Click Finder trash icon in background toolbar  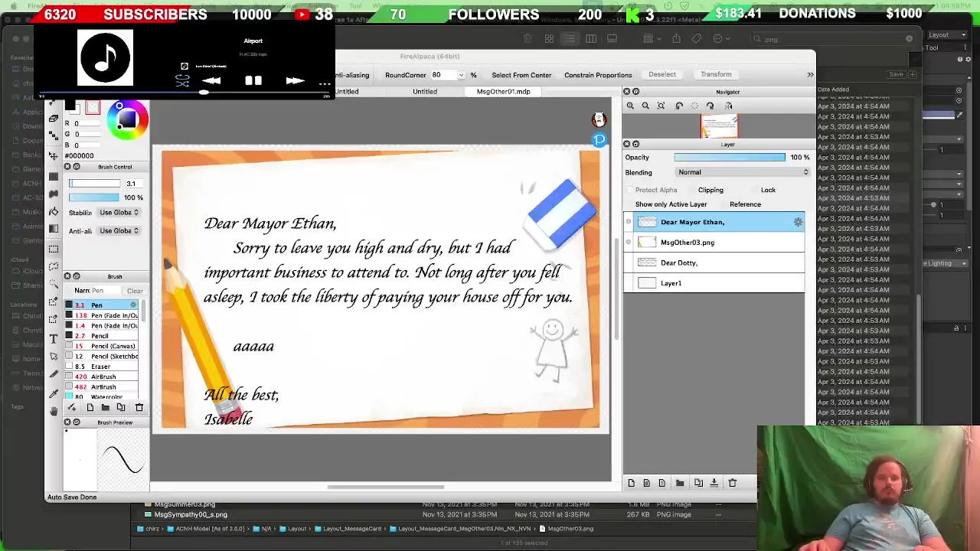tap(528, 39)
